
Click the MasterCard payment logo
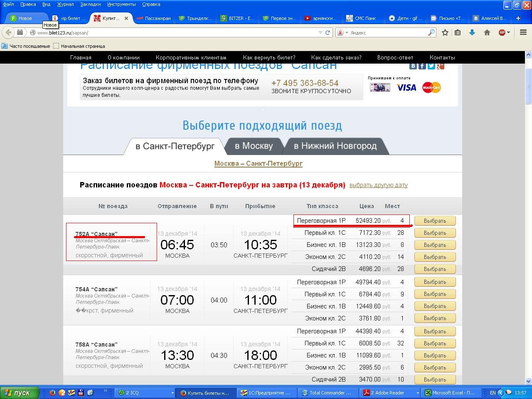[431, 87]
